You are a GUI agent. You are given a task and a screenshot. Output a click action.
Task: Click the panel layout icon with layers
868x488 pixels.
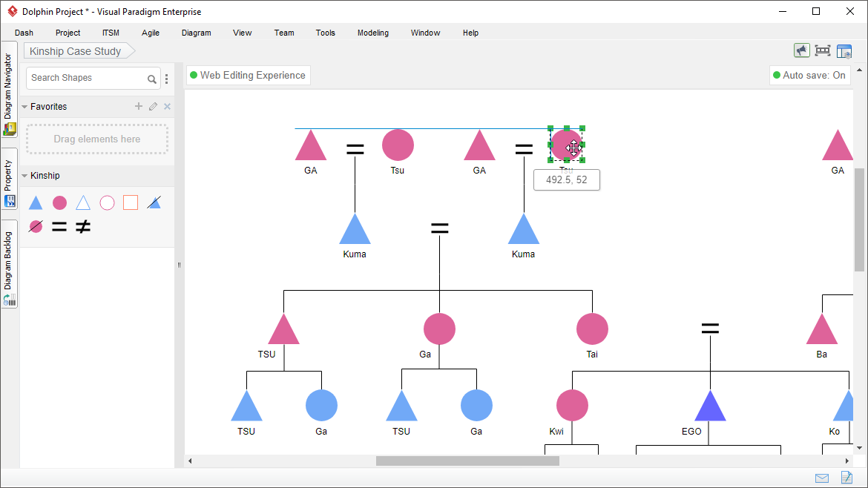[844, 51]
